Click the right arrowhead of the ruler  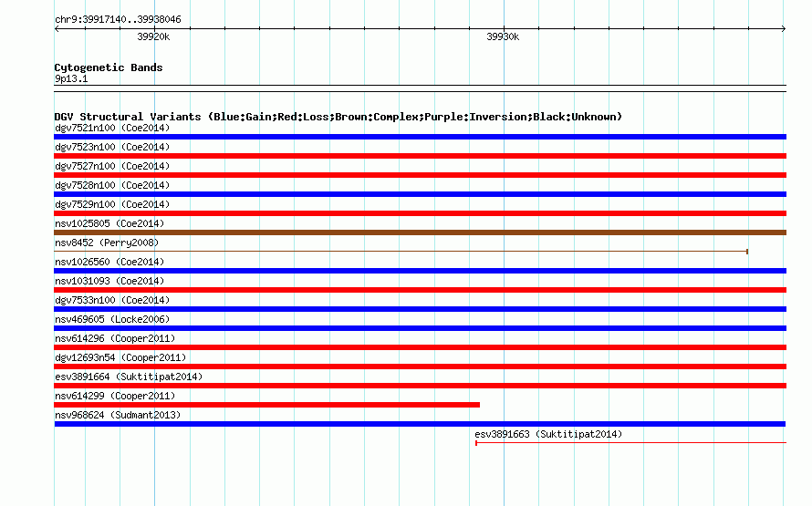coord(784,29)
